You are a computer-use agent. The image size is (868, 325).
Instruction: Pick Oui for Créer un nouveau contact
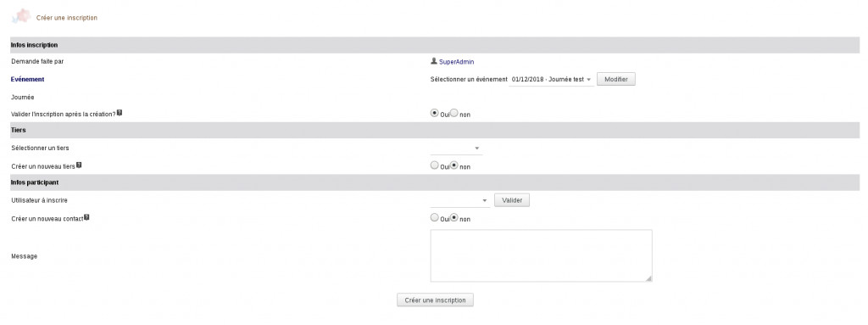435,217
